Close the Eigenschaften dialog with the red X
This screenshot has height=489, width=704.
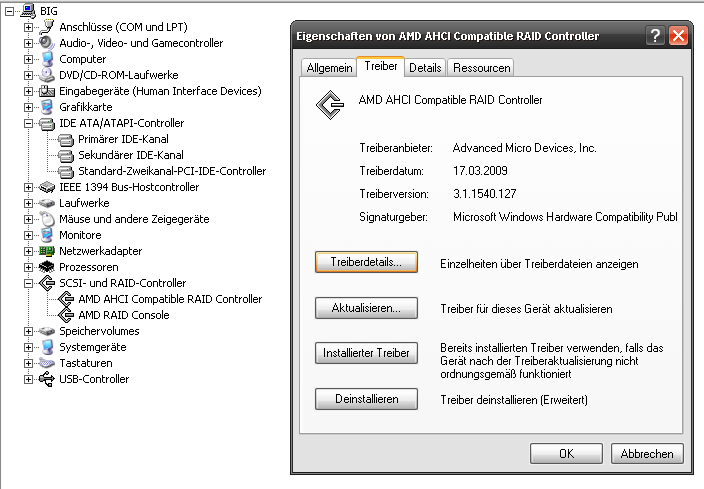coord(678,35)
